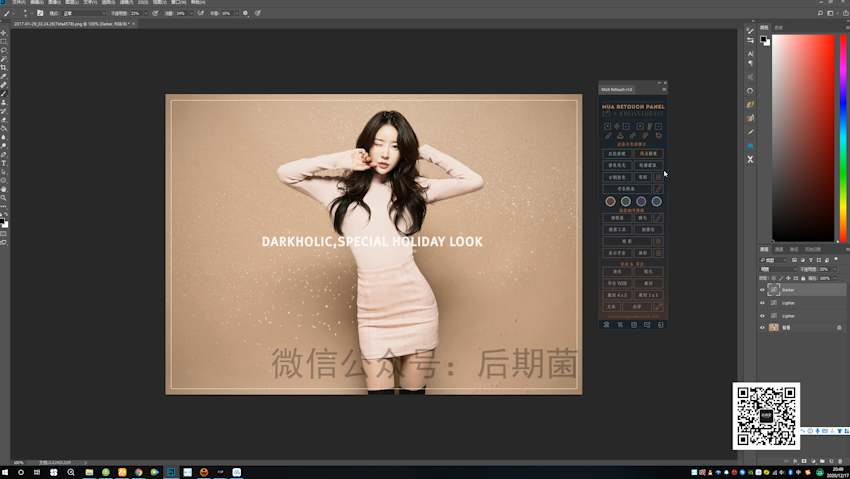
Task: Open the MUA panel 'M' icon in the dock
Action: (x=750, y=146)
